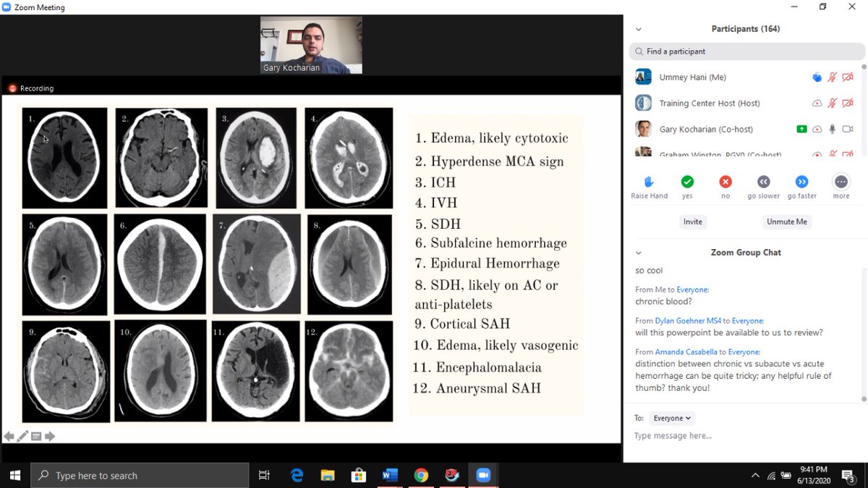Click video-off icon in Ummey Hani row
The width and height of the screenshot is (868, 488).
[x=848, y=77]
